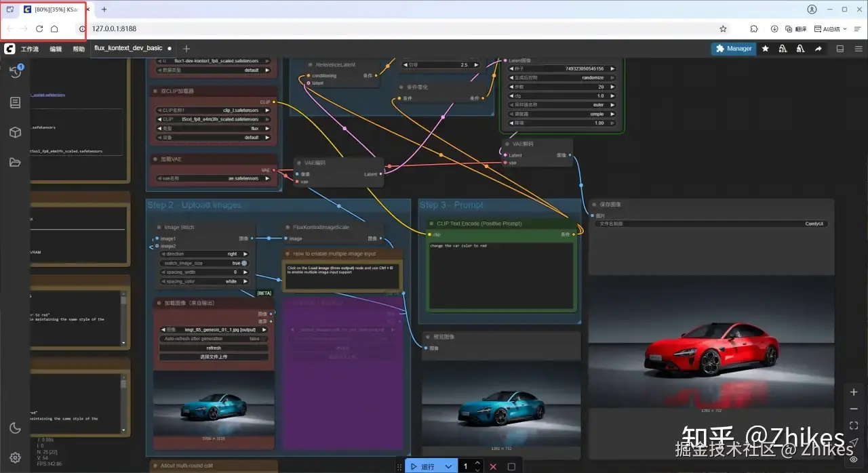Change the 采样器名称 sampler from euler
This screenshot has height=473, width=868.
[x=560, y=105]
